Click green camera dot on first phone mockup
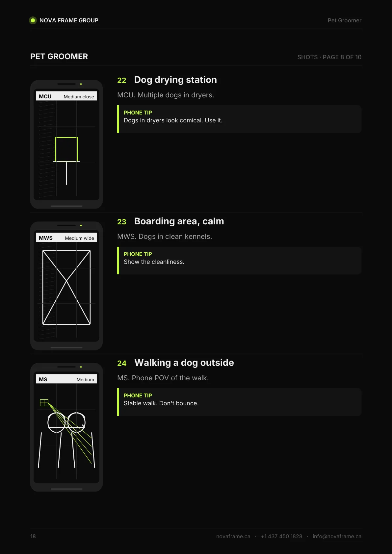 pos(81,84)
